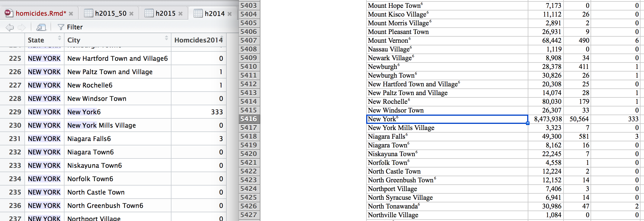
Task: Close the h2015_50 tab
Action: tap(131, 14)
